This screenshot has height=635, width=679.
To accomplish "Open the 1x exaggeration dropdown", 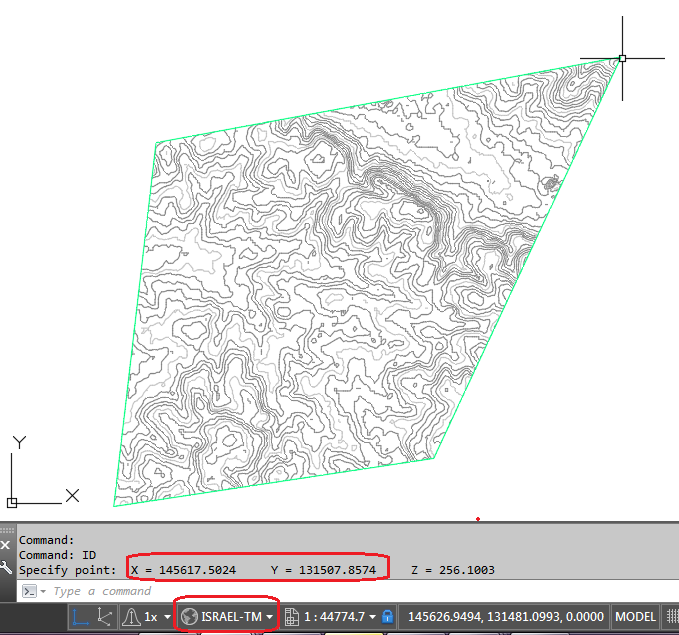I will 167,617.
